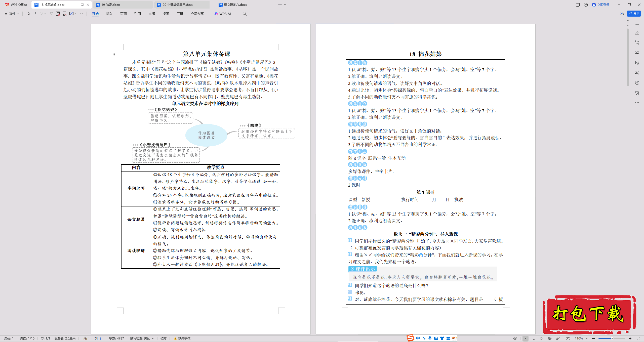
Task: Click the Sogou microphone voice input icon
Action: [430, 338]
